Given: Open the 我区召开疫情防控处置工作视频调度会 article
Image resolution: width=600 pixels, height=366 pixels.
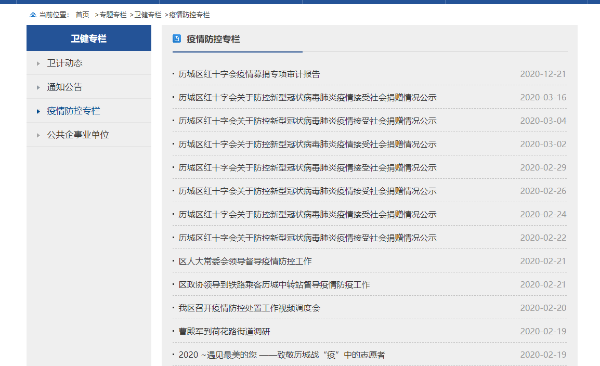Looking at the screenshot, I should click(249, 308).
